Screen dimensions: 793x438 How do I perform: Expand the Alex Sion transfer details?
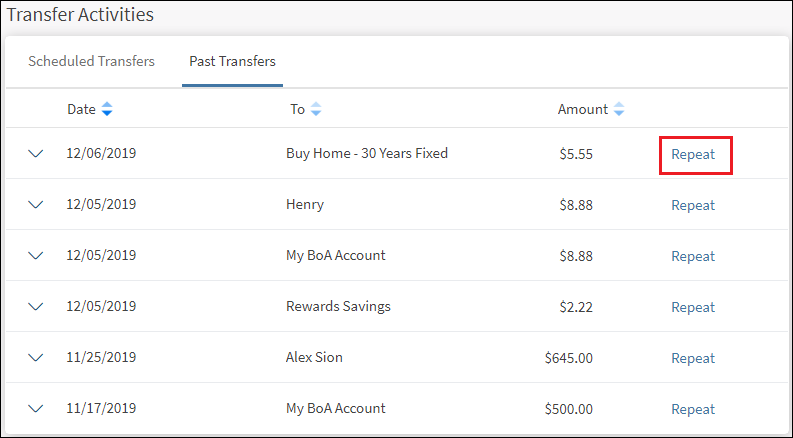(37, 358)
